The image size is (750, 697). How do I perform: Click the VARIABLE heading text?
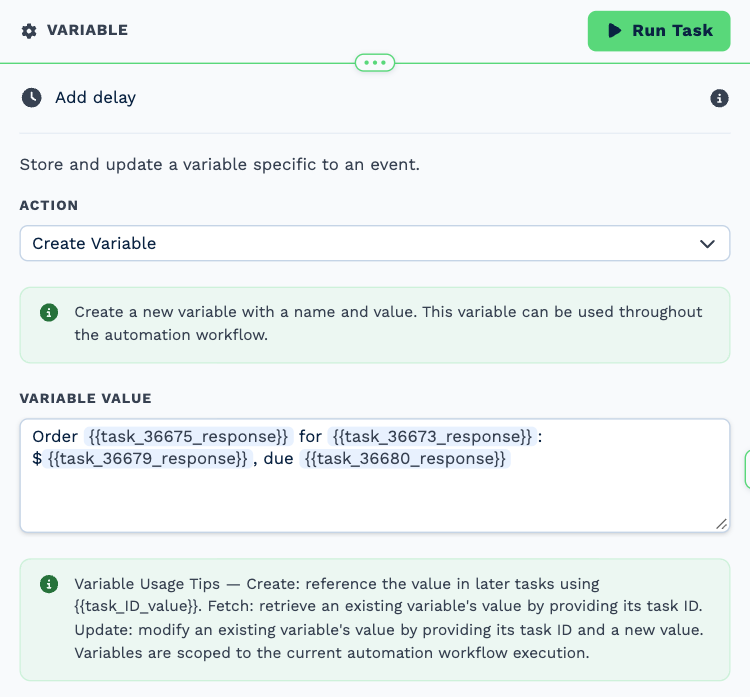coord(88,30)
